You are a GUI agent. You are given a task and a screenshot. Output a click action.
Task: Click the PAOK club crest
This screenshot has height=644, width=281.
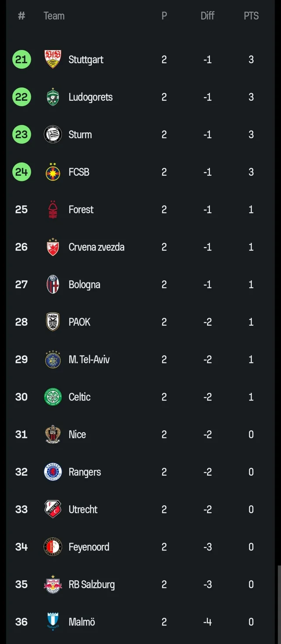click(x=52, y=322)
